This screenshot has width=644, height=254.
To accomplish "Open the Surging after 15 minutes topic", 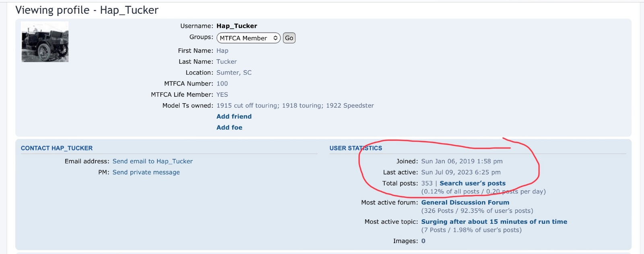I will (x=494, y=222).
